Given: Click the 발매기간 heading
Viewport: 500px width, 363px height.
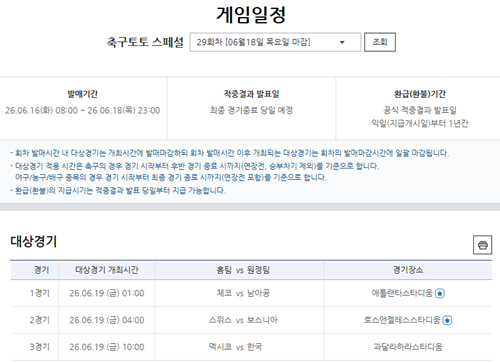Looking at the screenshot, I should 83,94.
